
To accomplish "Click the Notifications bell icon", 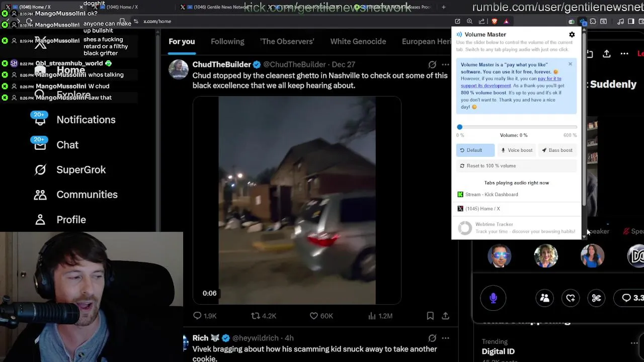I will tap(40, 120).
